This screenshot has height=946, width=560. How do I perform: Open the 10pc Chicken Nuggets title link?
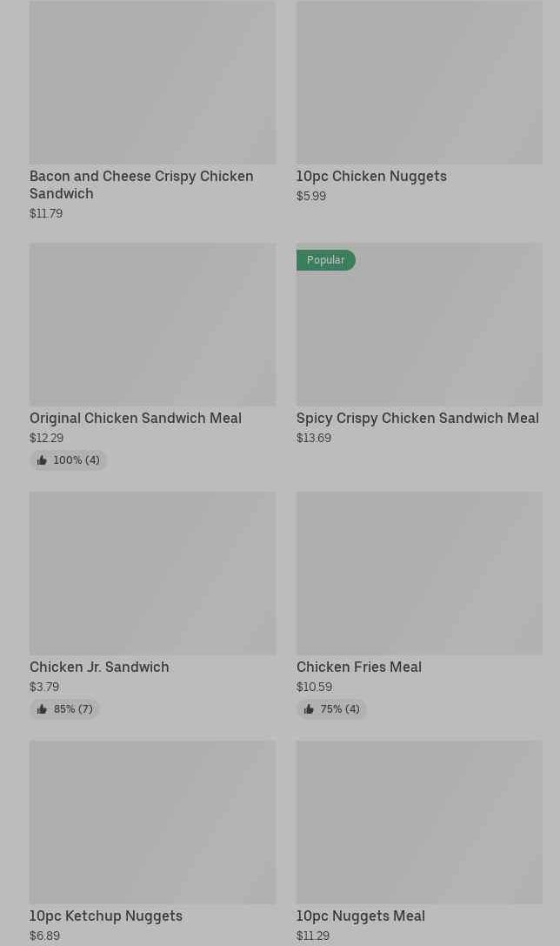click(371, 176)
